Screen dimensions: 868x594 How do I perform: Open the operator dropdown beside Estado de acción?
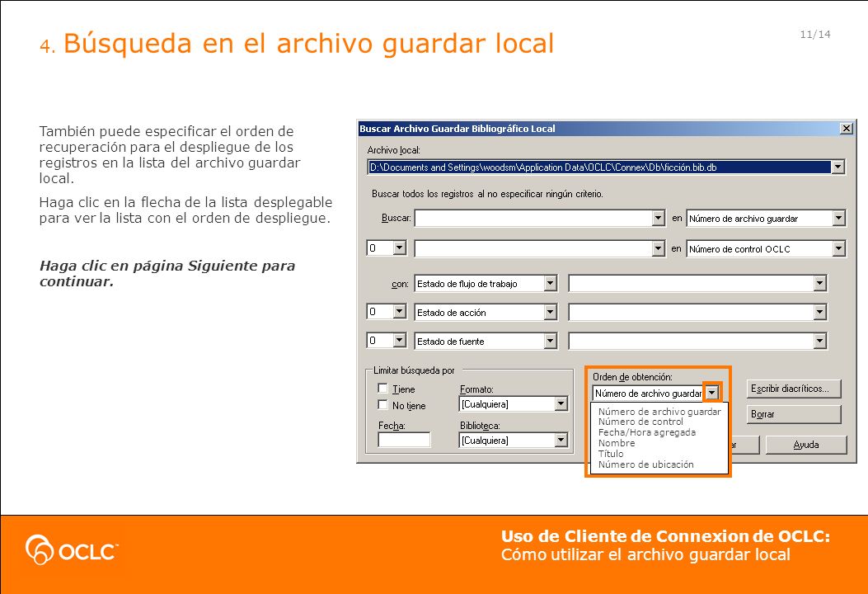(x=400, y=311)
